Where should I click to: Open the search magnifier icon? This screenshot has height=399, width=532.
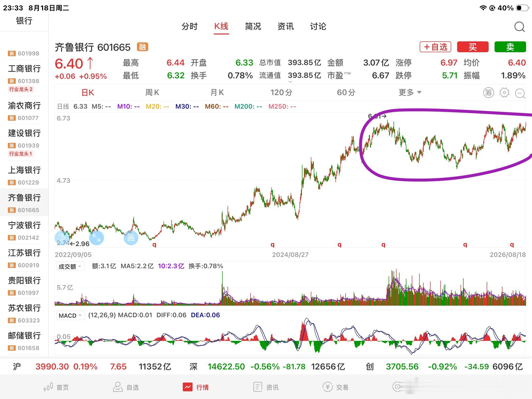(x=519, y=27)
